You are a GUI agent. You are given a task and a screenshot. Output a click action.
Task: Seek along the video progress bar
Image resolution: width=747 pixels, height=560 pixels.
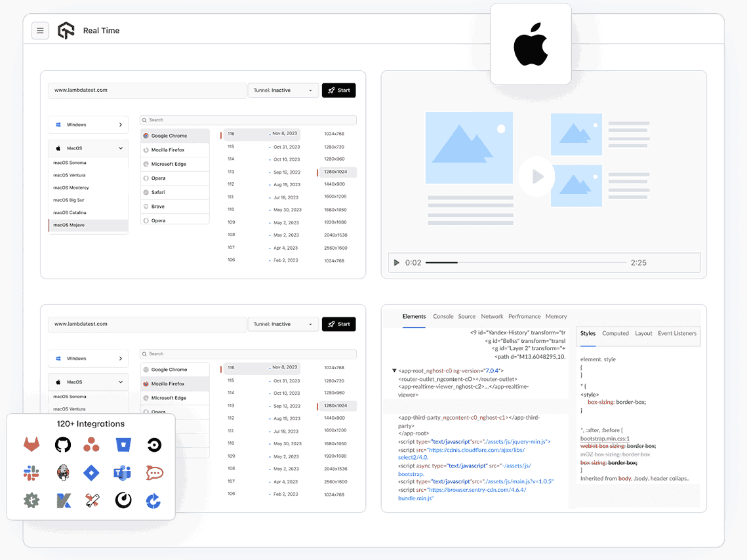click(526, 263)
